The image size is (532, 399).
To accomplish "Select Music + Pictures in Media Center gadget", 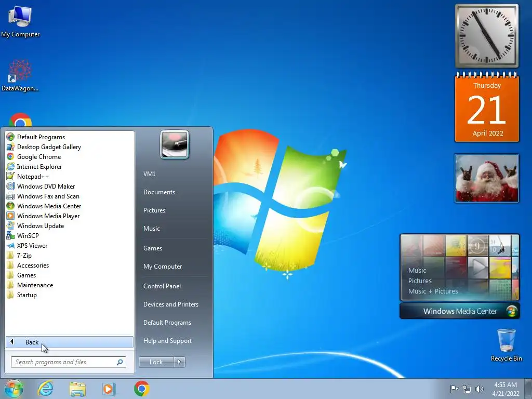I will tap(433, 291).
